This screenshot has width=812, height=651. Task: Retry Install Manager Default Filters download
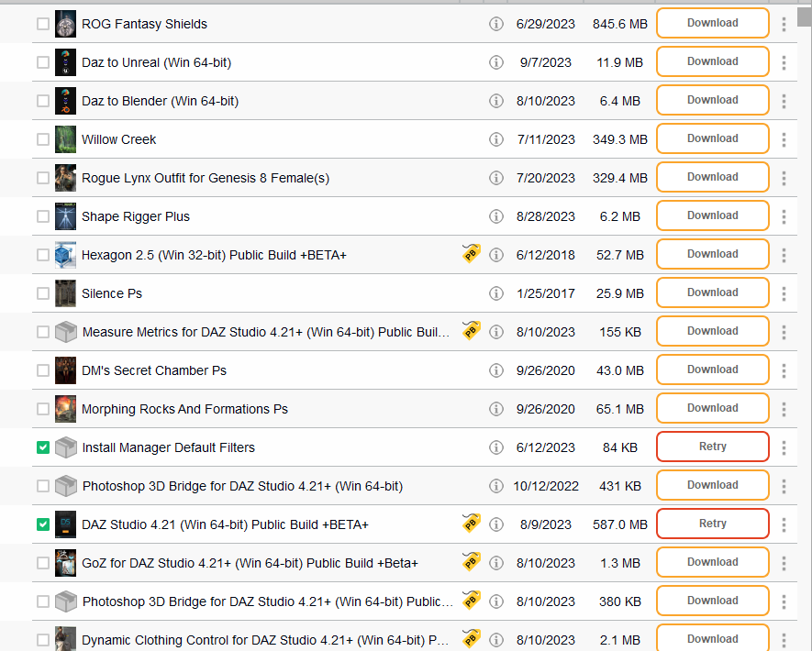point(713,447)
